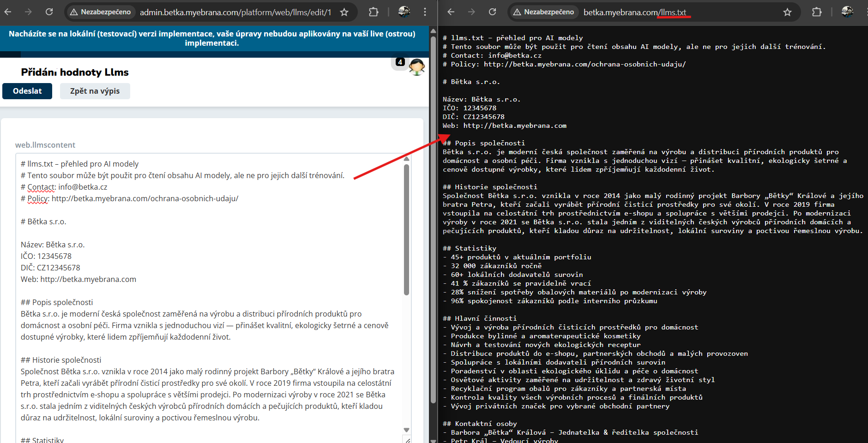Reload the admin page in left browser
Viewport: 868px width, 443px height.
(x=49, y=12)
